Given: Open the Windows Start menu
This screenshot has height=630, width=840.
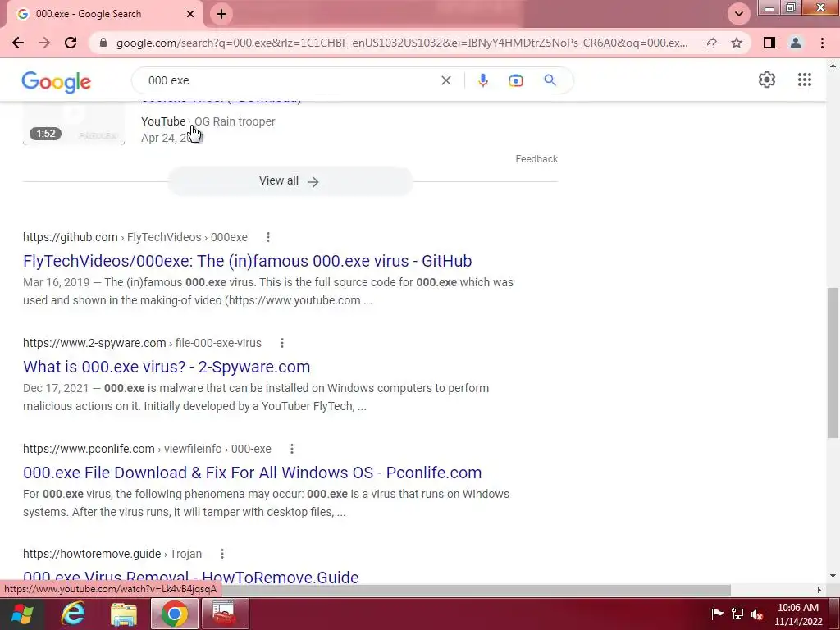Looking at the screenshot, I should (22, 614).
